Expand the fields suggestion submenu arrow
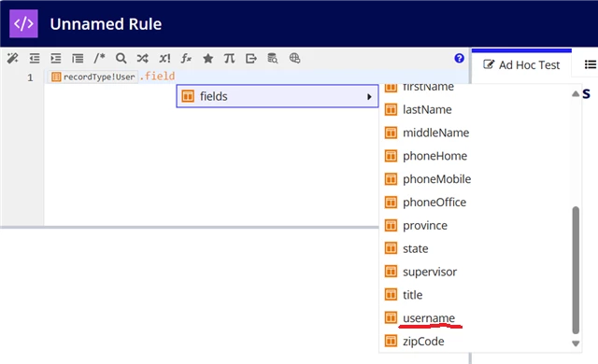This screenshot has width=598, height=364. point(369,97)
